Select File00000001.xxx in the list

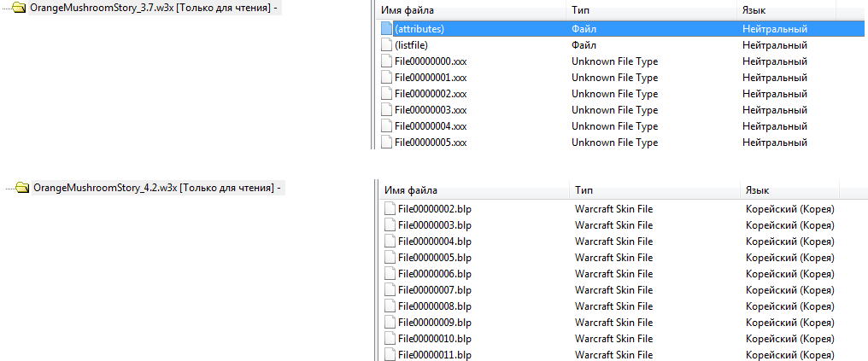coord(430,78)
